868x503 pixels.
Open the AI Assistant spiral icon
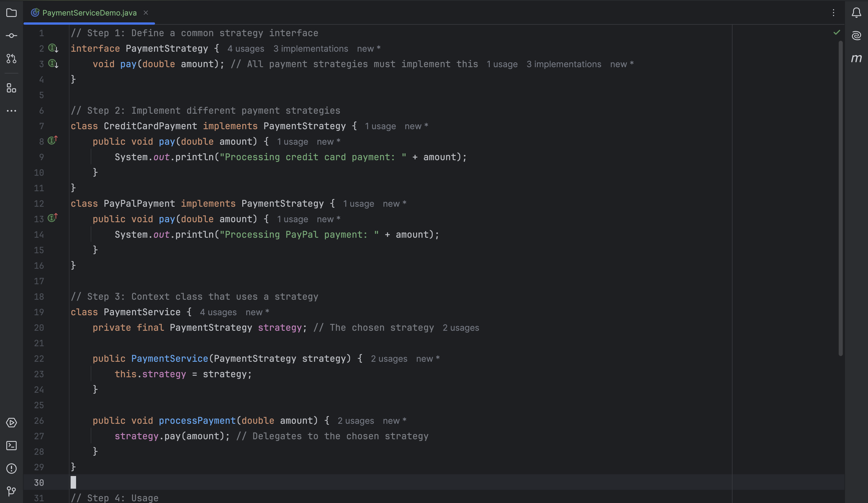click(x=856, y=36)
